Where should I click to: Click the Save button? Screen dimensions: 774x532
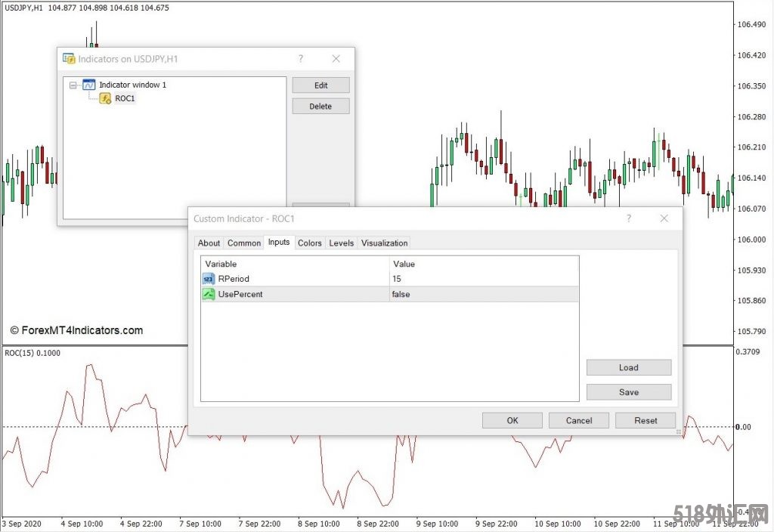click(x=629, y=392)
